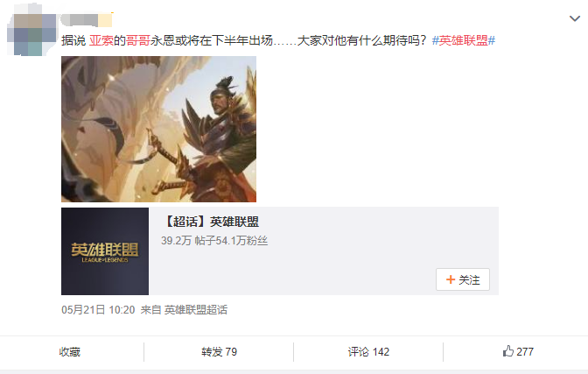Open the 【超话】英雄联盟 title link
The height and width of the screenshot is (374, 588).
pos(210,222)
